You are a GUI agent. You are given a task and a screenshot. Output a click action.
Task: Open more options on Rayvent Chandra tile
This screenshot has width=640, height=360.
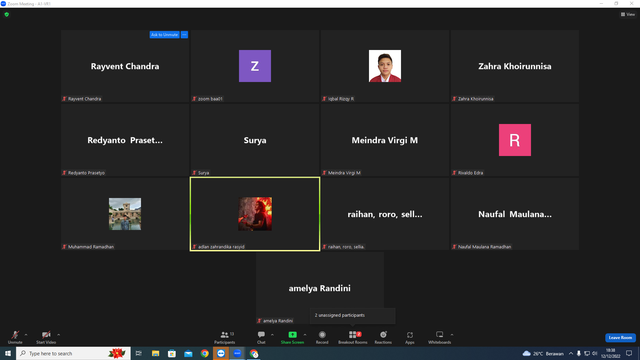coord(184,35)
